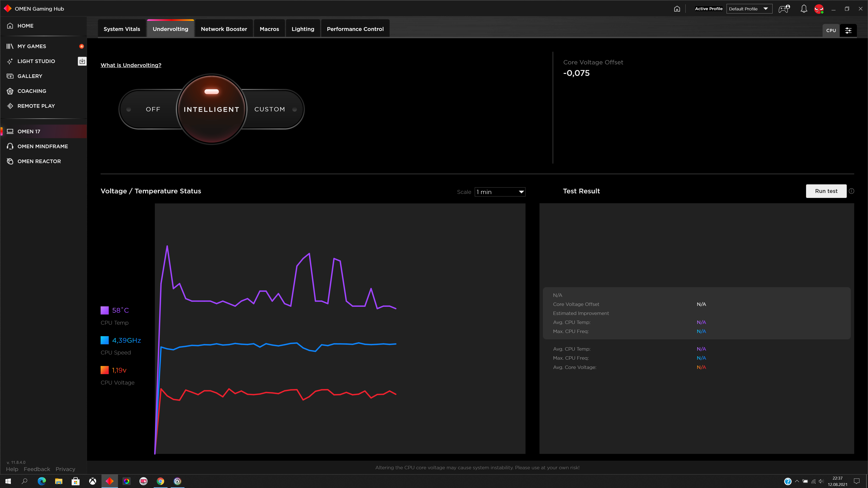868x488 pixels.
Task: Expand the Scale 1 min dropdown
Action: (500, 192)
